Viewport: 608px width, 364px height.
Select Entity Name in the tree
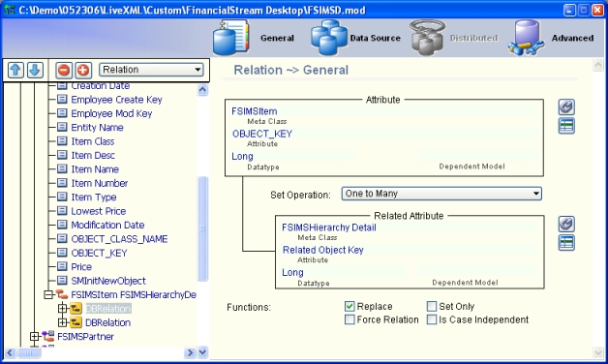point(97,127)
